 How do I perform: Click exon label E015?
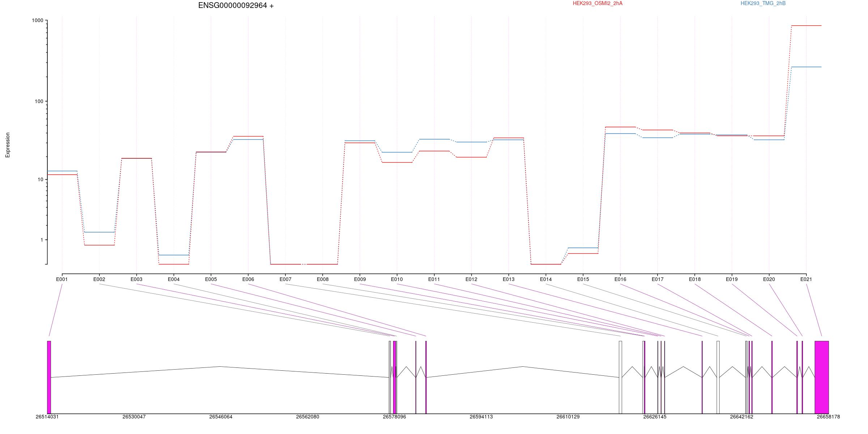pos(583,279)
